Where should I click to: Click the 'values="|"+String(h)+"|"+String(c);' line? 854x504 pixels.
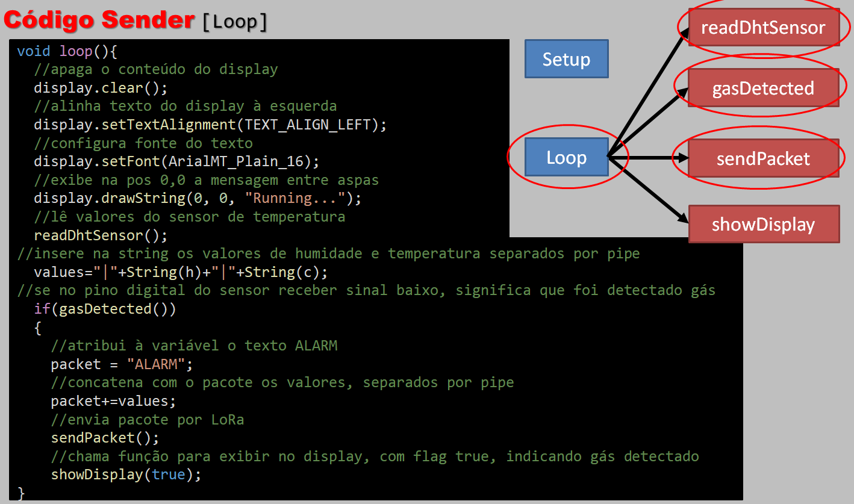181,272
